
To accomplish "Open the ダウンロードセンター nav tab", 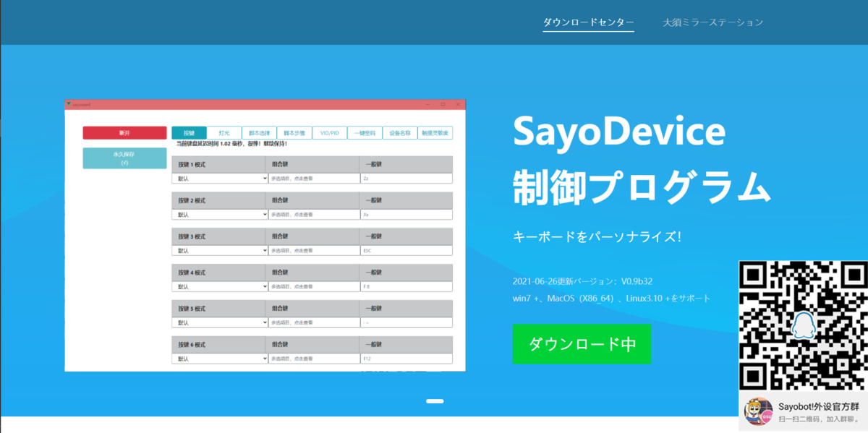I will coord(588,22).
